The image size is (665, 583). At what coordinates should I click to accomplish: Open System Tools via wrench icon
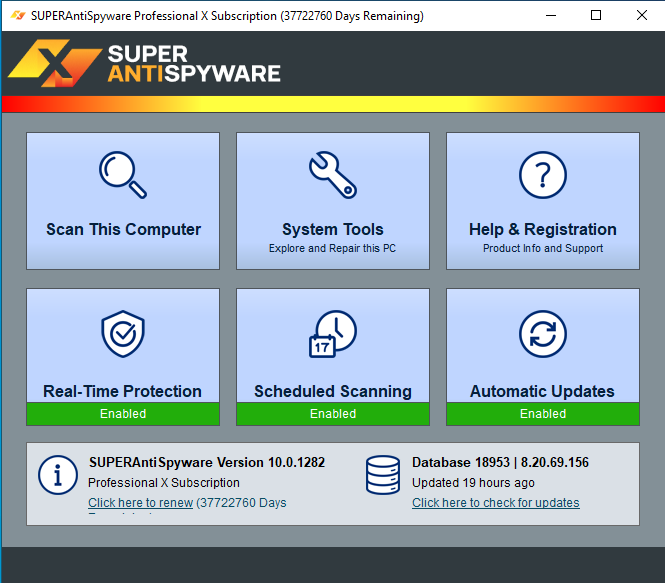[x=333, y=175]
